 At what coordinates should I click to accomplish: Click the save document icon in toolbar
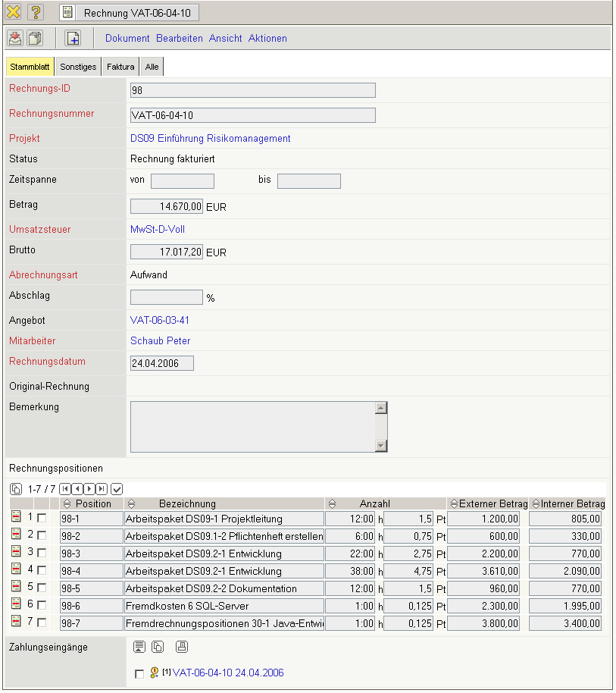pos(15,38)
